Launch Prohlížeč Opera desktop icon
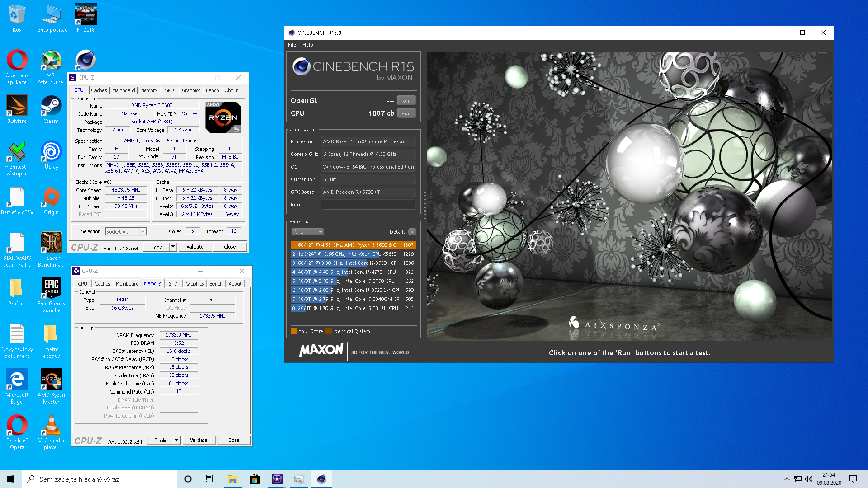Image resolution: width=868 pixels, height=488 pixels. click(17, 432)
